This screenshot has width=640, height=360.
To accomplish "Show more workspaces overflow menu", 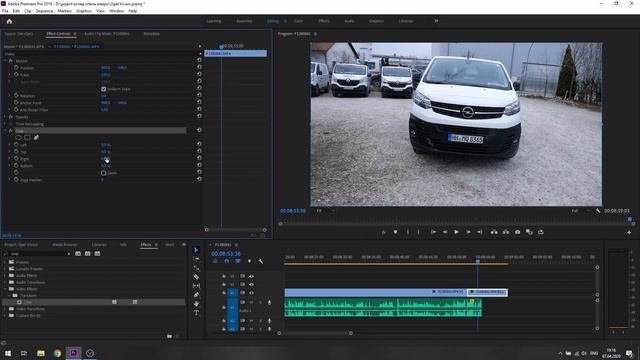I will [436, 21].
